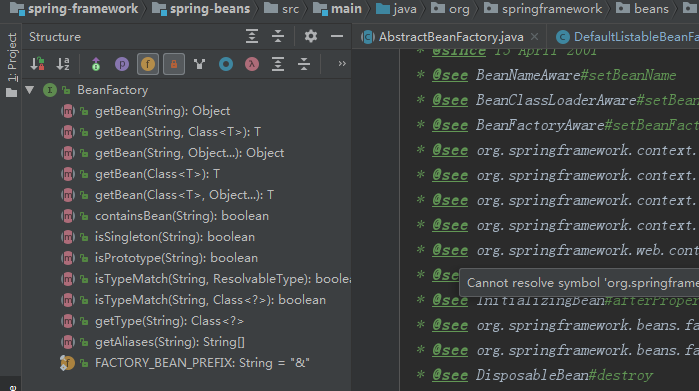Viewport: 699px width, 391px height.
Task: Select FACTORY_BEAN_PREFIX field in structure tree
Action: 184,363
